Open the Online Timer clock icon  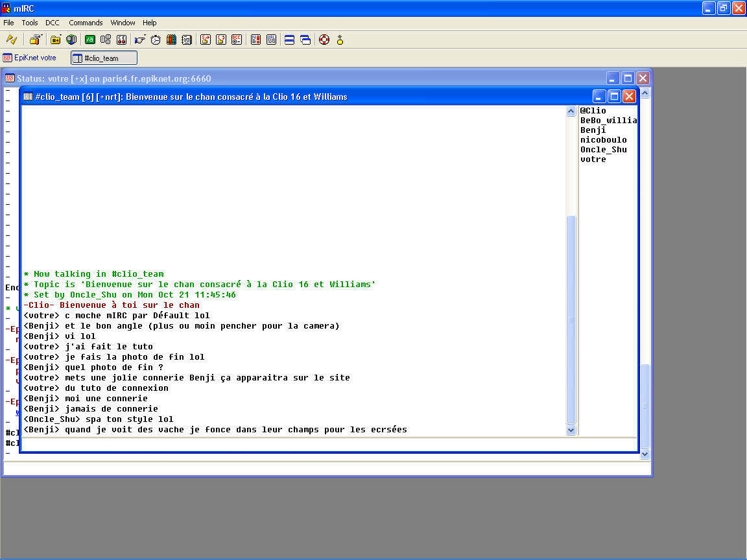[x=156, y=40]
